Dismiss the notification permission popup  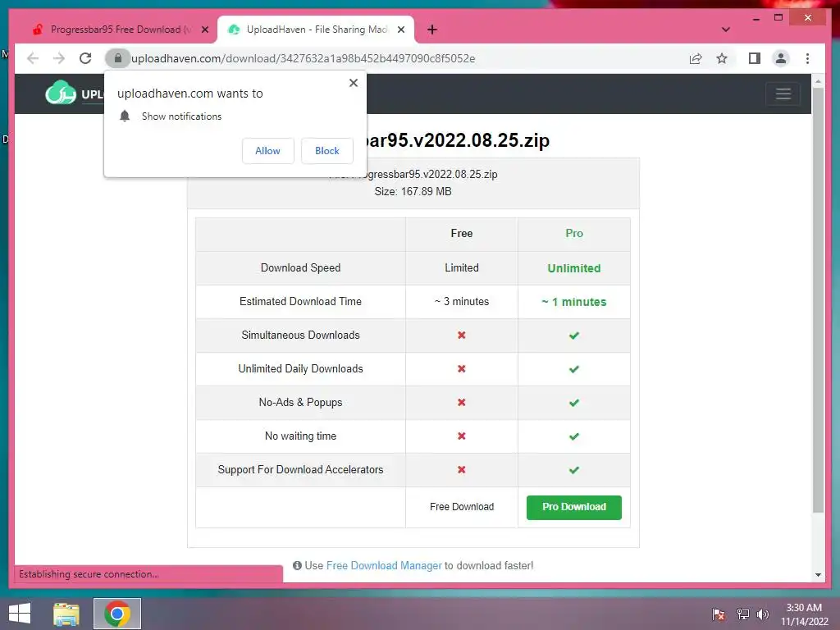click(353, 83)
